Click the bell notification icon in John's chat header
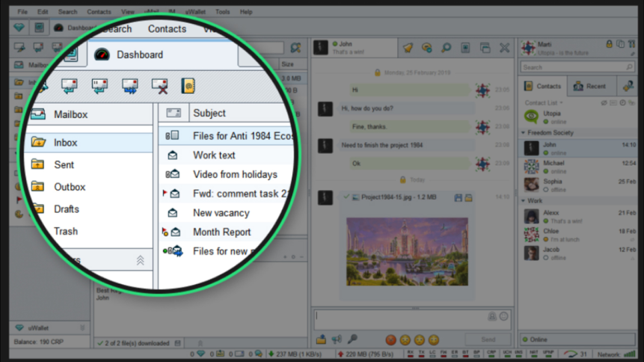This screenshot has width=644, height=362. 408,48
